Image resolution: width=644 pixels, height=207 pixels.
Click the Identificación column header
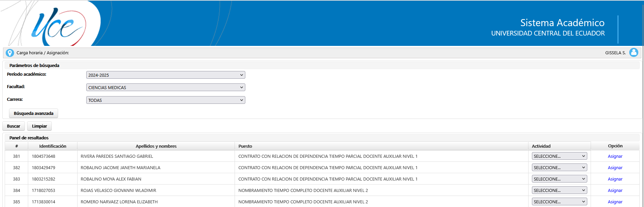point(53,146)
